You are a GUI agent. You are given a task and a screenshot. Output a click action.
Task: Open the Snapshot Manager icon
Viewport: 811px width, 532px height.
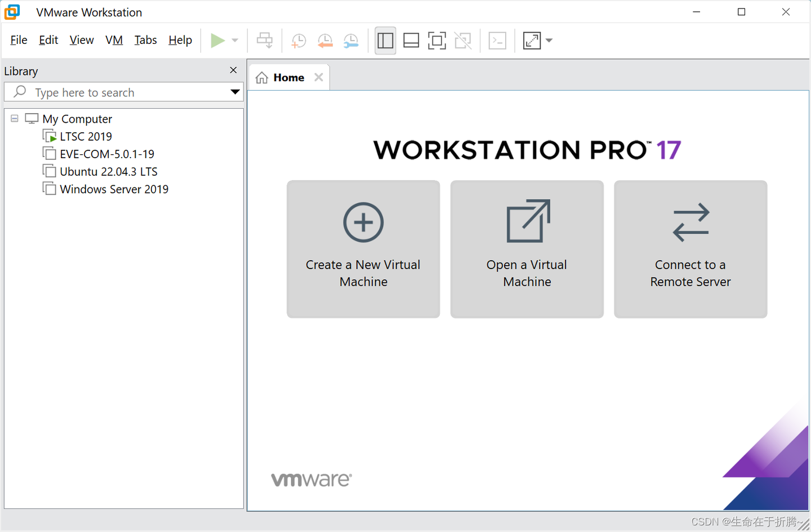[x=351, y=41]
